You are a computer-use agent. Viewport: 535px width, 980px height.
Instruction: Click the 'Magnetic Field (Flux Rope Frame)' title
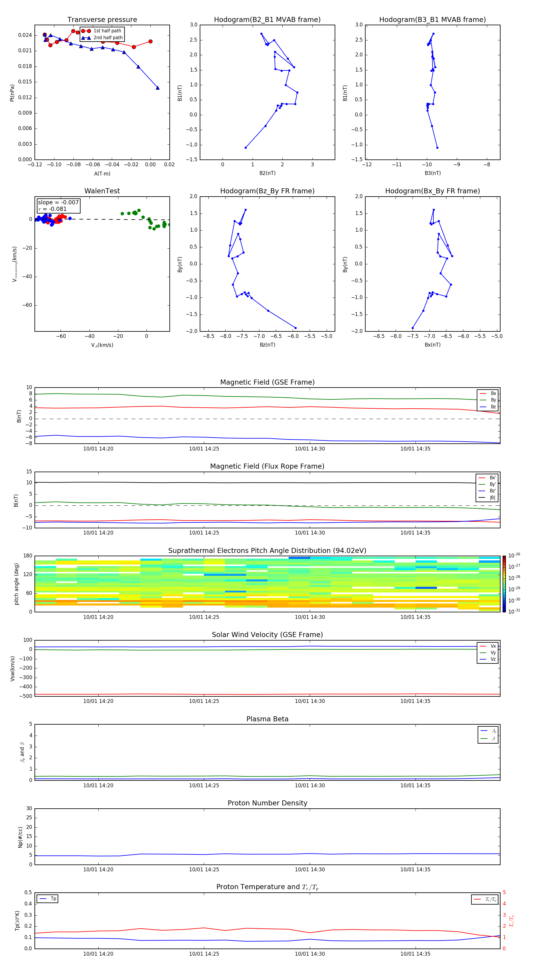267,467
